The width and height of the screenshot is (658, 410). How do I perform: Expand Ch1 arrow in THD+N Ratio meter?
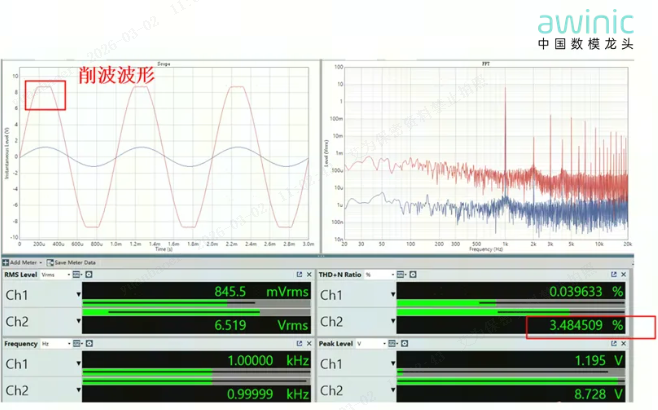click(x=393, y=295)
